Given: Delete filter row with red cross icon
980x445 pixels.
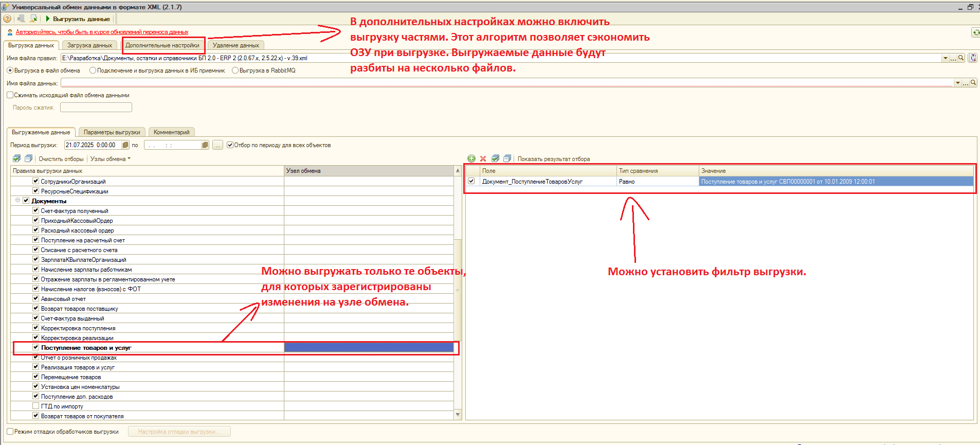Looking at the screenshot, I should pyautogui.click(x=483, y=158).
